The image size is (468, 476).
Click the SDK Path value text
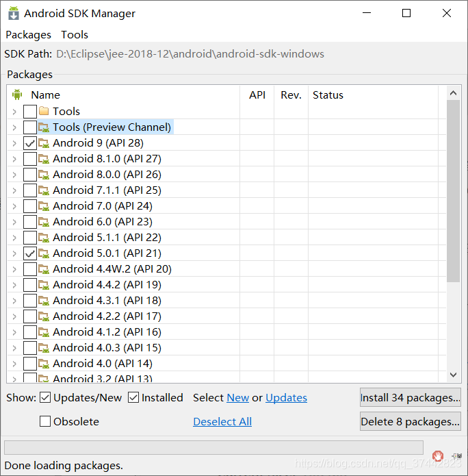click(190, 54)
